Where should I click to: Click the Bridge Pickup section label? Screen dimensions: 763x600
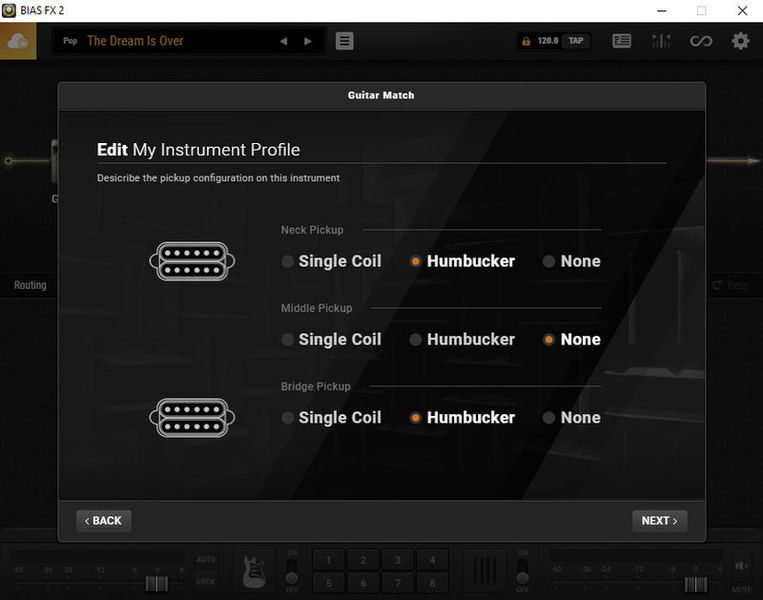[x=315, y=387]
